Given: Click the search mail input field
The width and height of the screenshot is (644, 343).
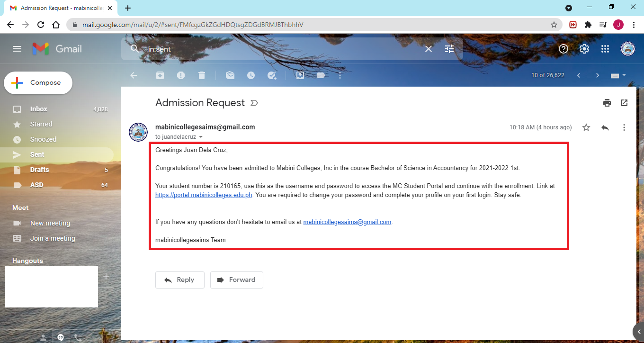Looking at the screenshot, I should click(284, 49).
